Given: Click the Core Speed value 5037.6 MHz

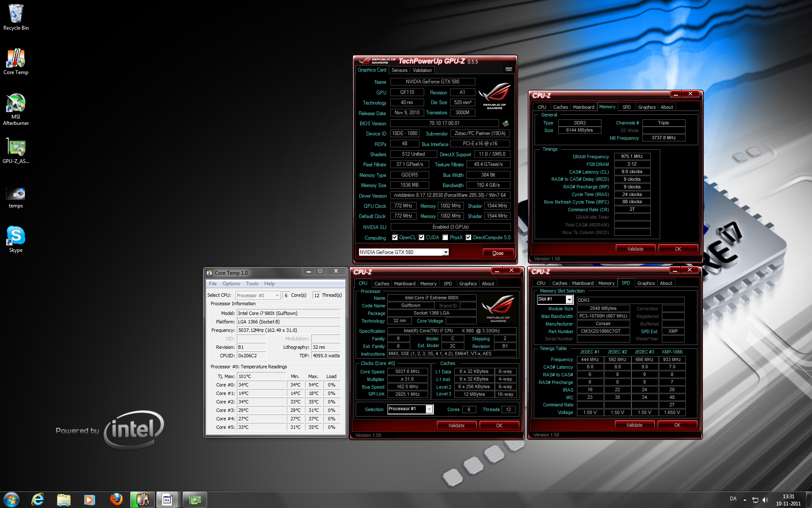Looking at the screenshot, I should [407, 371].
